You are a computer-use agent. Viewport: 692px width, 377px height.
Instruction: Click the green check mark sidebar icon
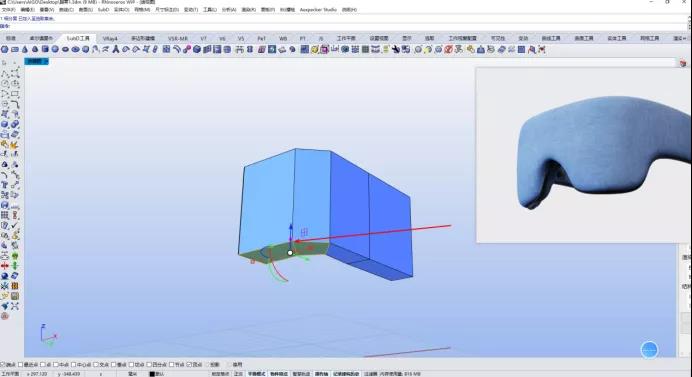(15, 225)
